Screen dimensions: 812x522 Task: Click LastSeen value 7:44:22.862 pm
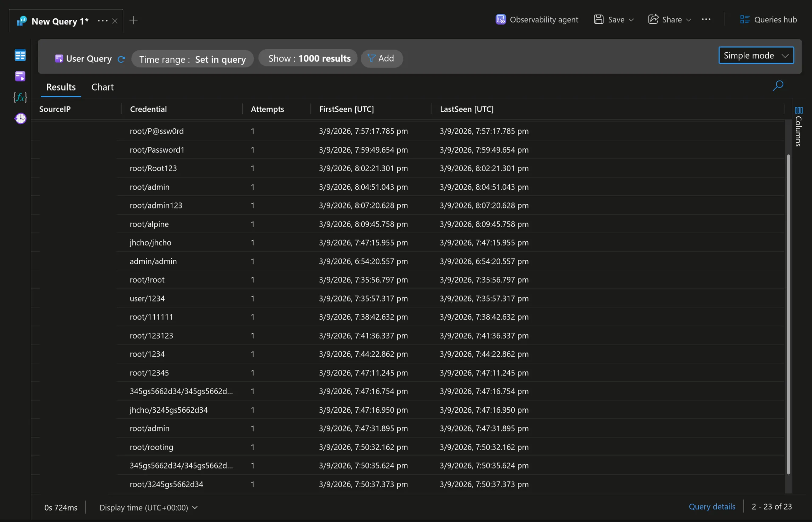point(484,354)
